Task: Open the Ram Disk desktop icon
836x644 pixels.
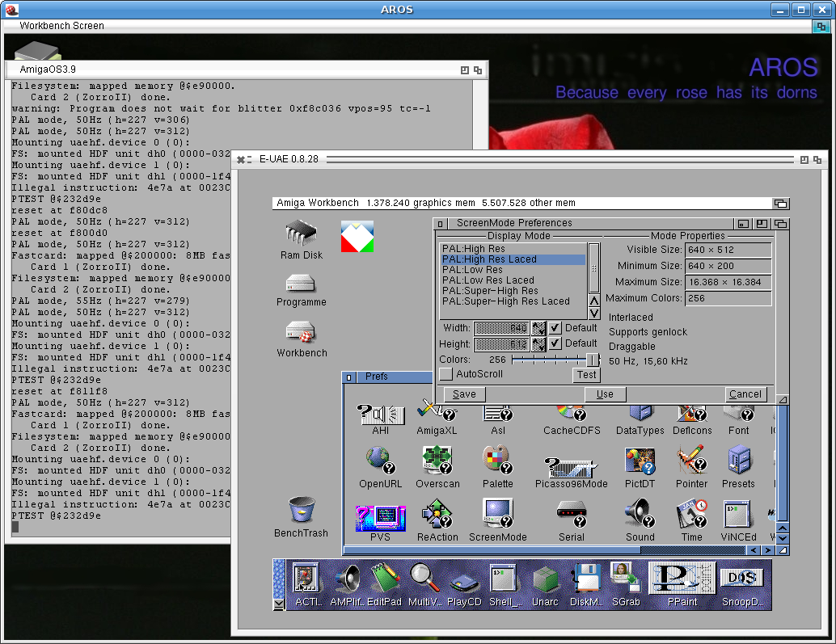Action: click(301, 234)
